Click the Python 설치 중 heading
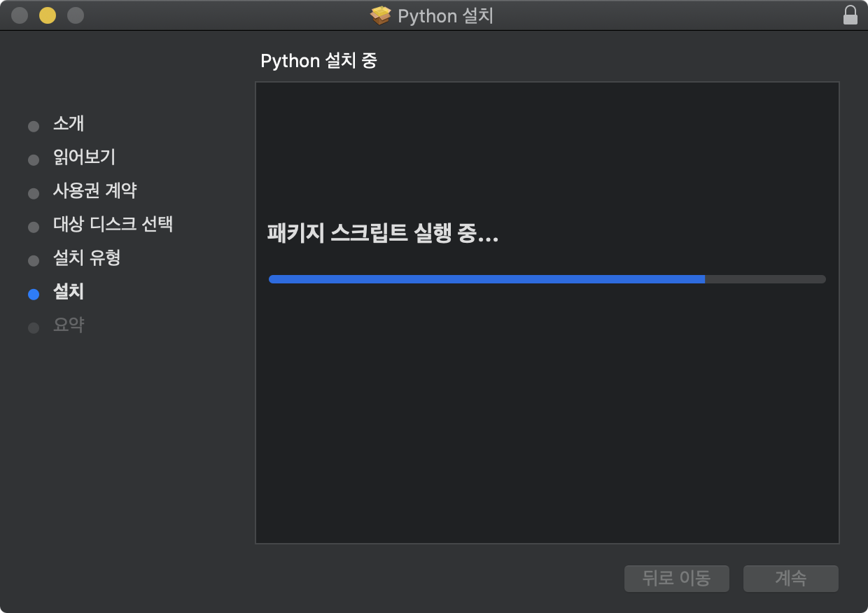 click(319, 61)
